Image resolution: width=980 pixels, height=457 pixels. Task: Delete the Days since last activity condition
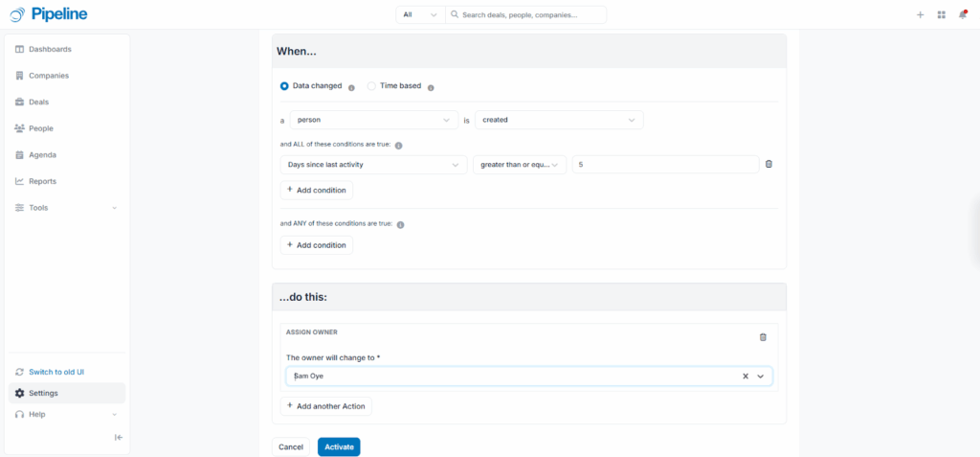pyautogui.click(x=768, y=164)
